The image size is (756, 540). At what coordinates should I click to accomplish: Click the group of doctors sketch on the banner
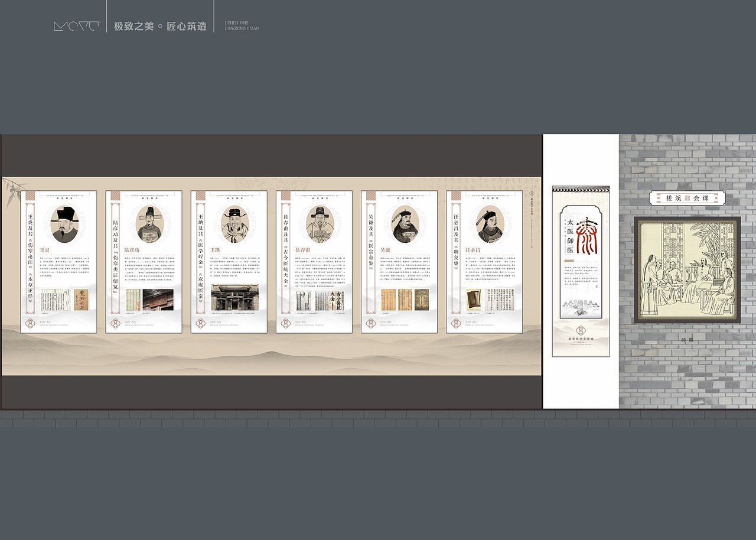coord(581,309)
